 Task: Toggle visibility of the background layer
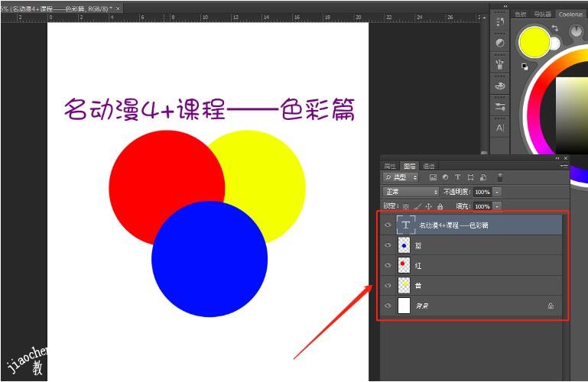point(388,306)
